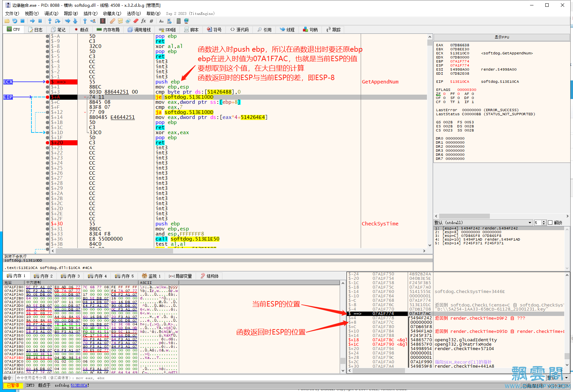Screen dimensions: 573x392
Task: Switch to the 内存布局 tab
Action: click(108, 30)
